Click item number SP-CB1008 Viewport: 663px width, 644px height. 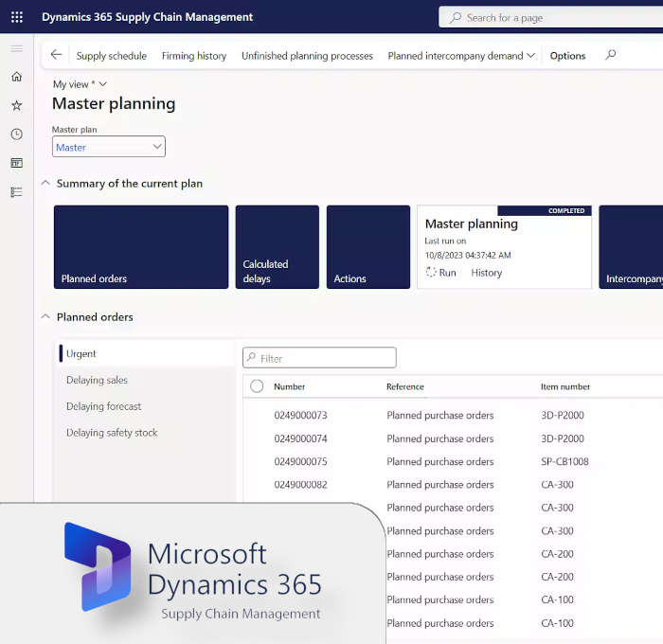point(564,461)
